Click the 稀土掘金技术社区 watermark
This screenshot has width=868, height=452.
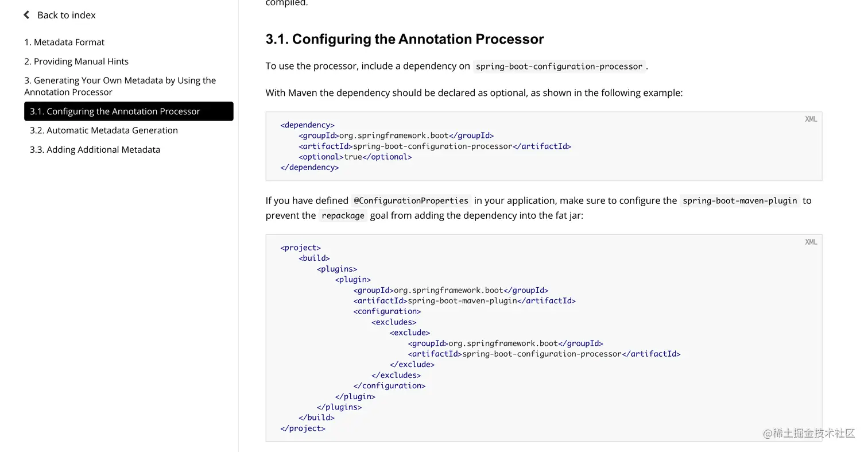click(809, 434)
